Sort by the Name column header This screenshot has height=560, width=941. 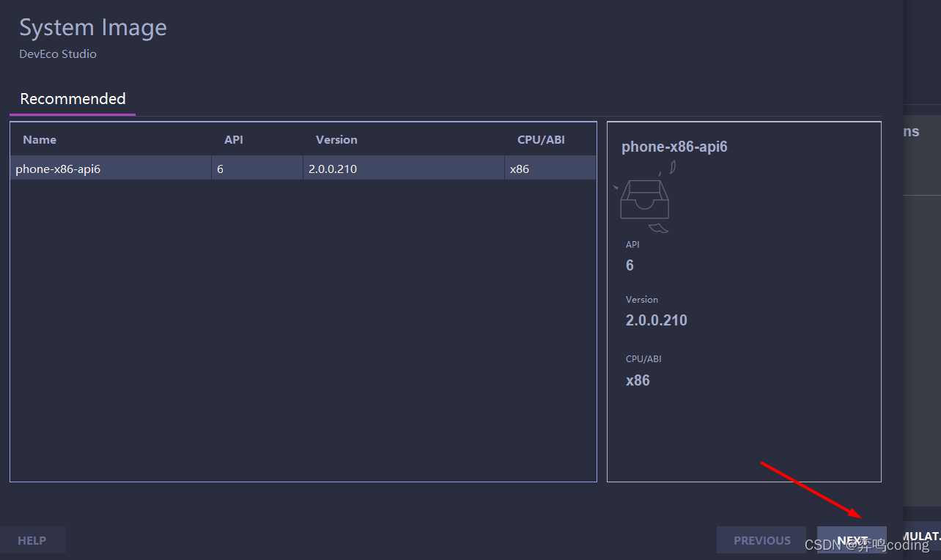pyautogui.click(x=40, y=140)
